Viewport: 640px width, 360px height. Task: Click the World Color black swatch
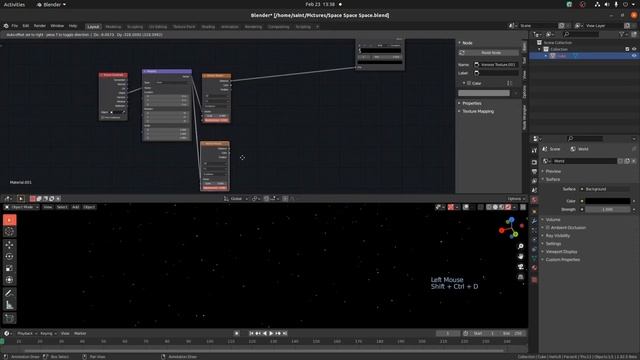click(x=608, y=201)
